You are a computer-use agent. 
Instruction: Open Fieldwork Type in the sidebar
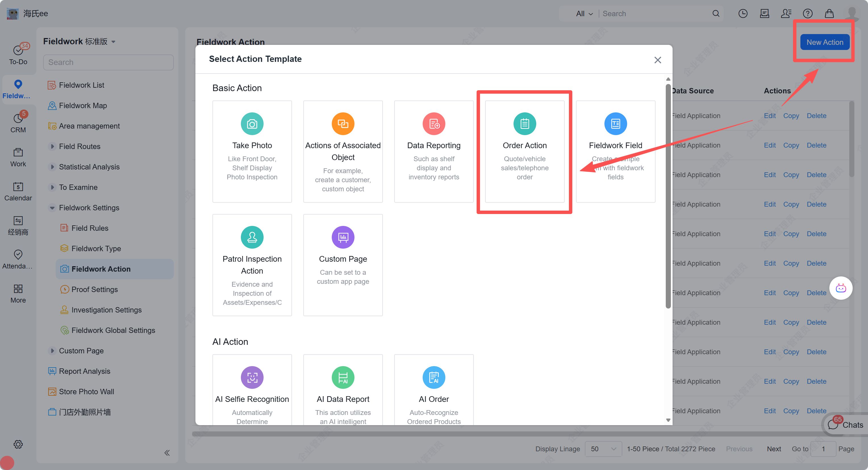[x=96, y=248]
